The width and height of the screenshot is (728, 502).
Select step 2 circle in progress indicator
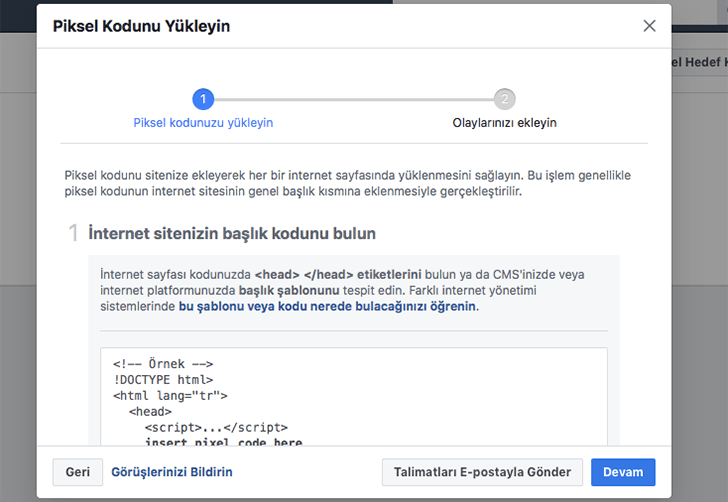(x=505, y=99)
